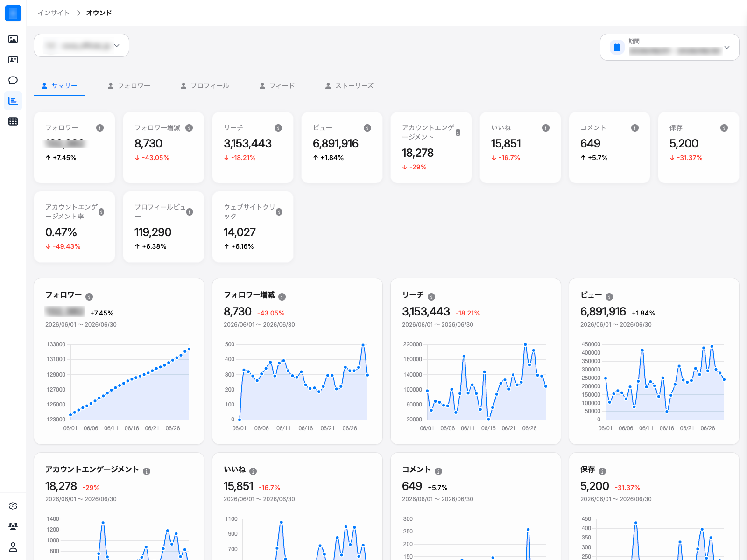The image size is (747, 560).
Task: Click info icon on リーチ summary card
Action: point(278,128)
